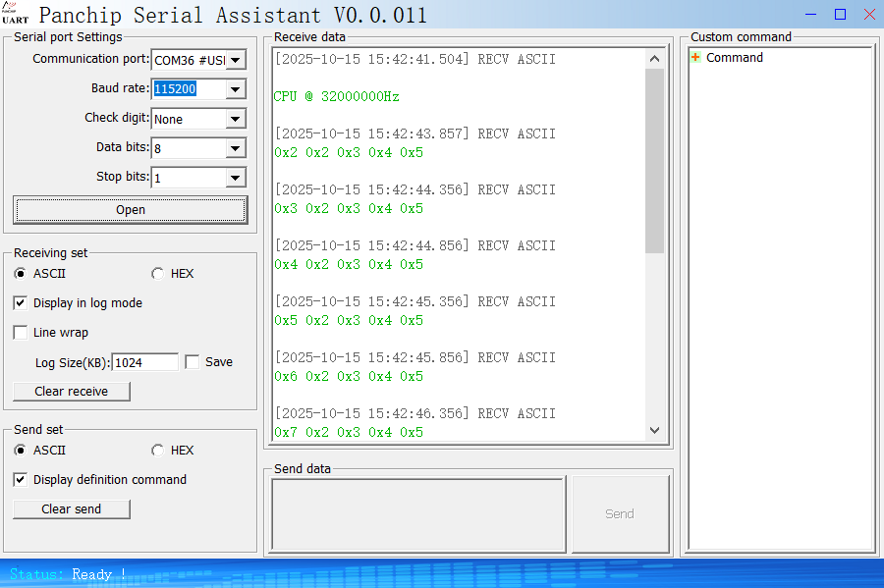
Task: Open the Baud rate dropdown arrow
Action: point(235,89)
